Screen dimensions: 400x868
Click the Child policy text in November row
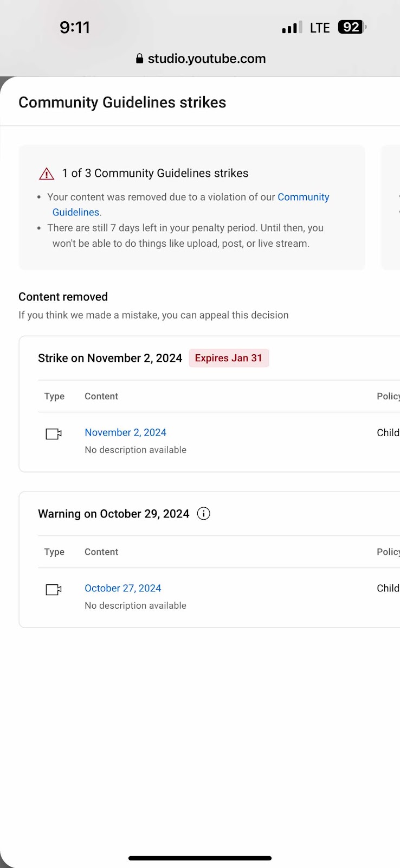click(x=388, y=432)
